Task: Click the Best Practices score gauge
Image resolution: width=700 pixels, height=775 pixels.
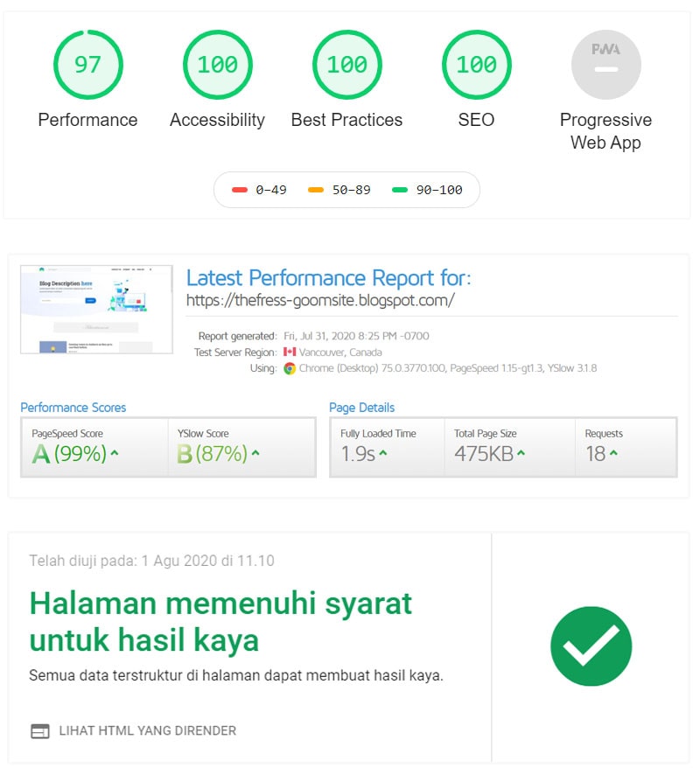Action: pos(346,64)
